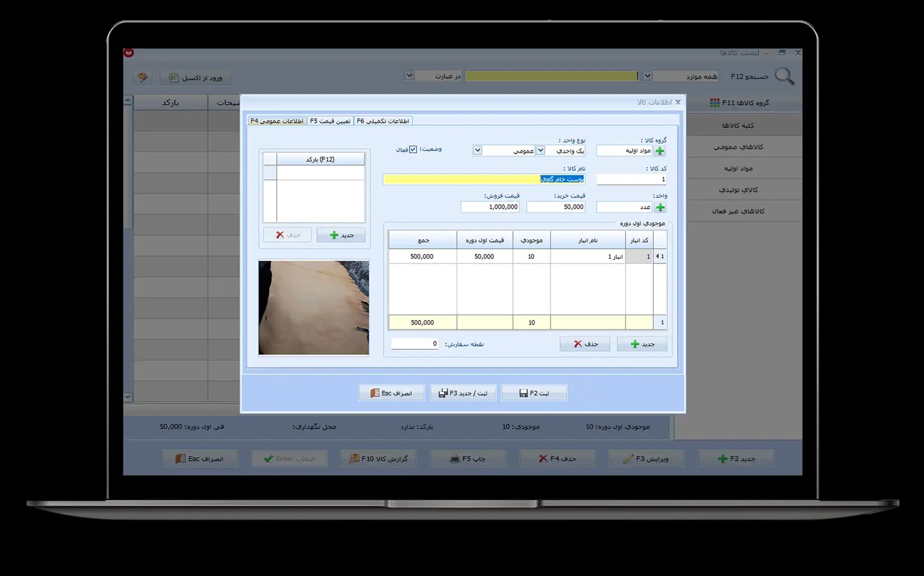Switch to اطلاعات عمومی F4 tab
The image size is (924, 576).
pyautogui.click(x=277, y=121)
